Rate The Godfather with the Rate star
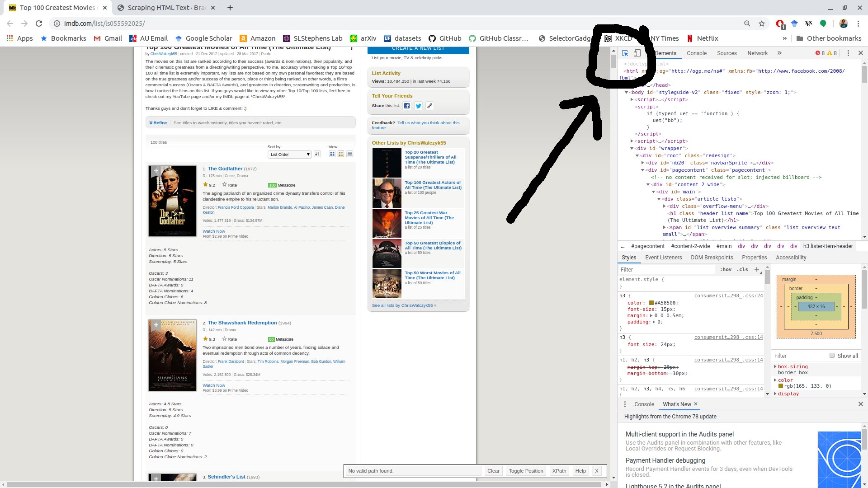This screenshot has width=868, height=488. [229, 185]
